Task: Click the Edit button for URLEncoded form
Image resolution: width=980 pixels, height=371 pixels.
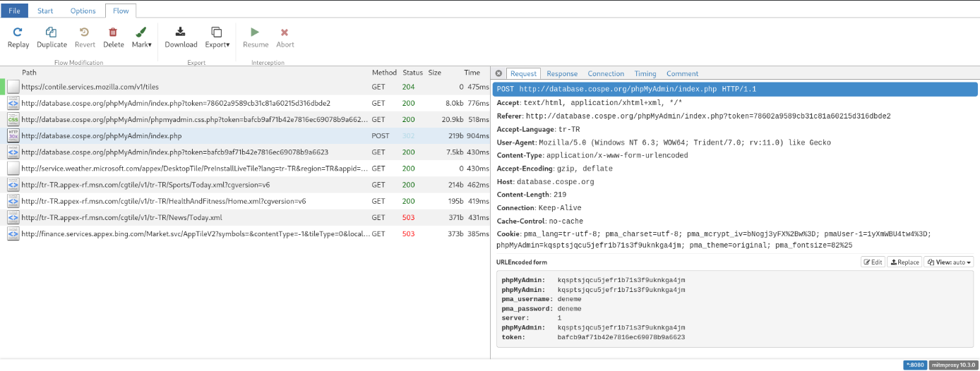Action: [873, 262]
